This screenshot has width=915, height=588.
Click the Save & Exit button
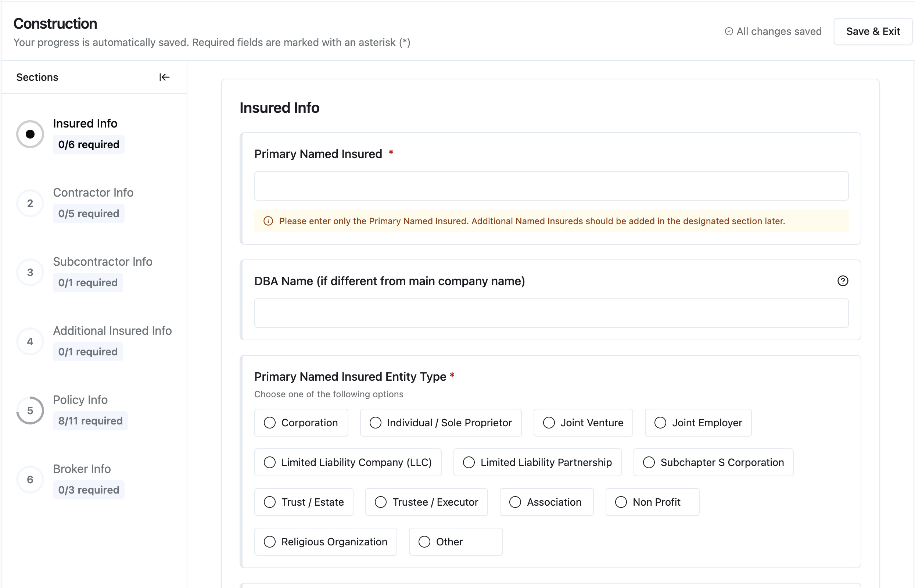coord(873,31)
